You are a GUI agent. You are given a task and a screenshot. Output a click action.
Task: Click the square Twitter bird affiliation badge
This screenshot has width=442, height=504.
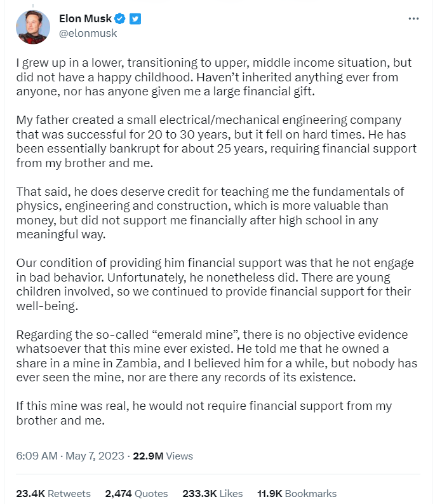pyautogui.click(x=135, y=19)
